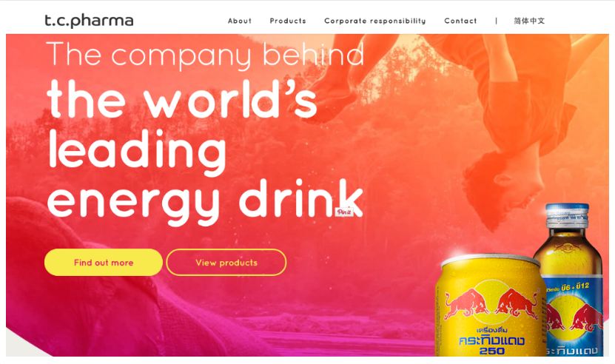Screen dimensions: 615x364
Task: Select the glass Krating Daeng bottle image
Action: [571, 278]
